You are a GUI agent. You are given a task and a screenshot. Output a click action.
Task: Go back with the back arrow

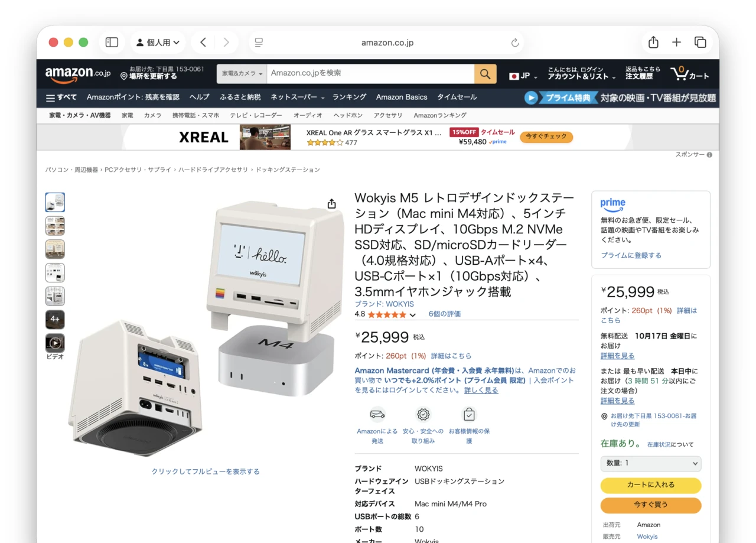click(203, 43)
